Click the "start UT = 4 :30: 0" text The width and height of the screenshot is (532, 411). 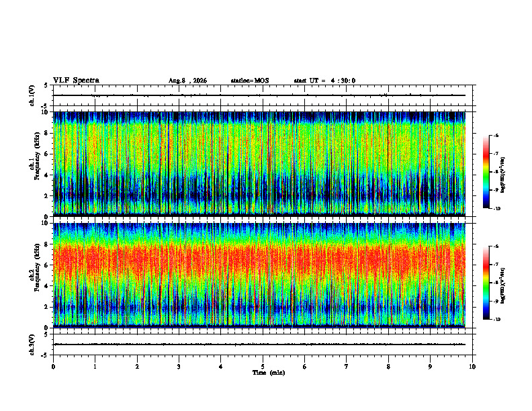tap(324, 81)
